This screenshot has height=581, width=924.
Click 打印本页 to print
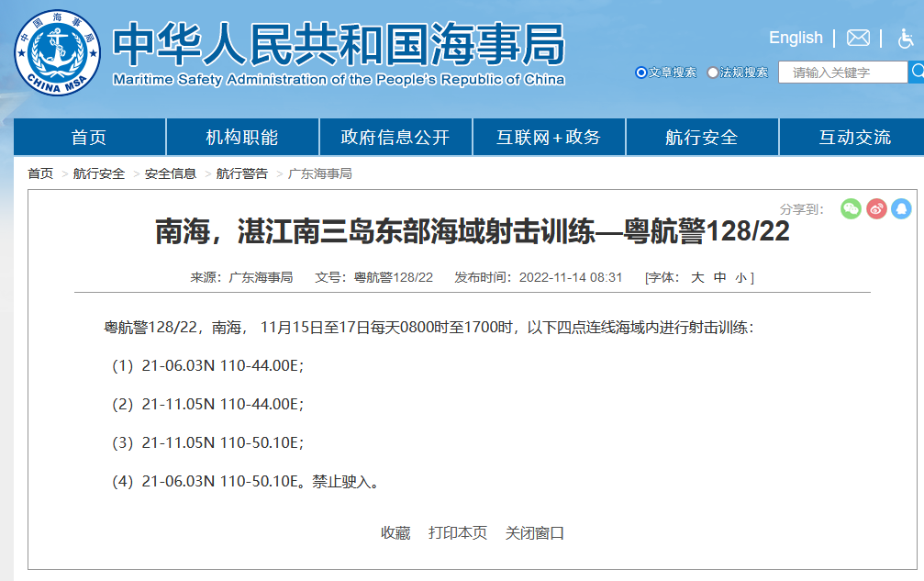[458, 532]
